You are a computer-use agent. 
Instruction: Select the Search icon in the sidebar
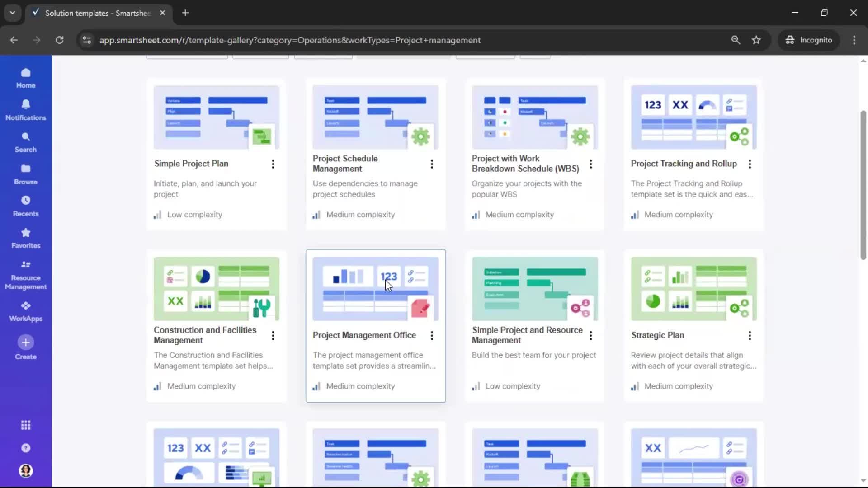point(25,141)
